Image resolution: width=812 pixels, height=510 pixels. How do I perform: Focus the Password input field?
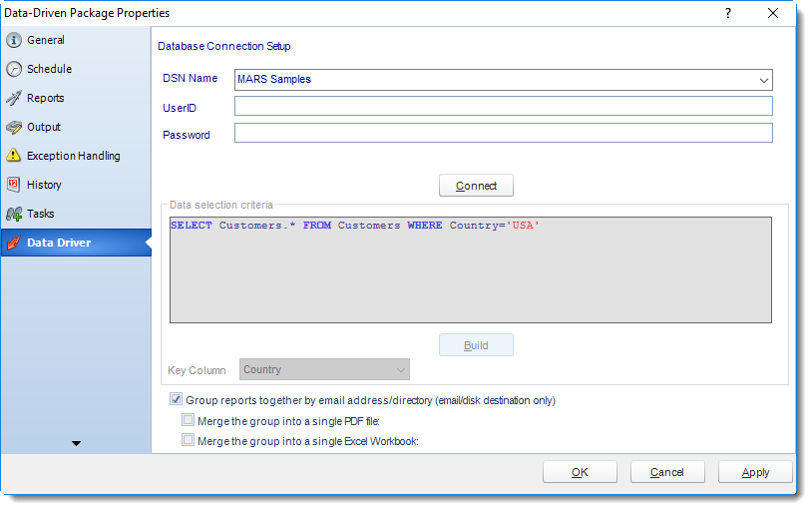pyautogui.click(x=504, y=133)
